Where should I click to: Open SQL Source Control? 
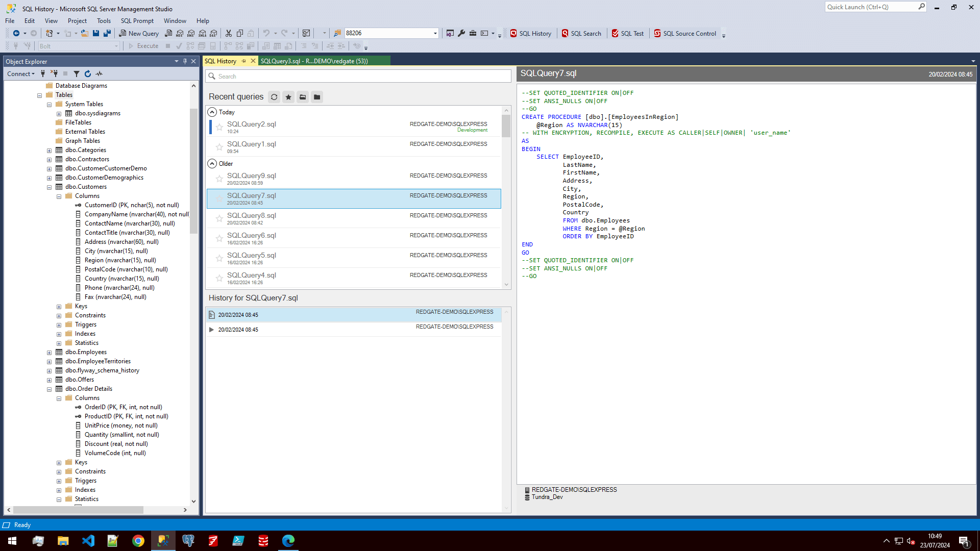pos(685,33)
